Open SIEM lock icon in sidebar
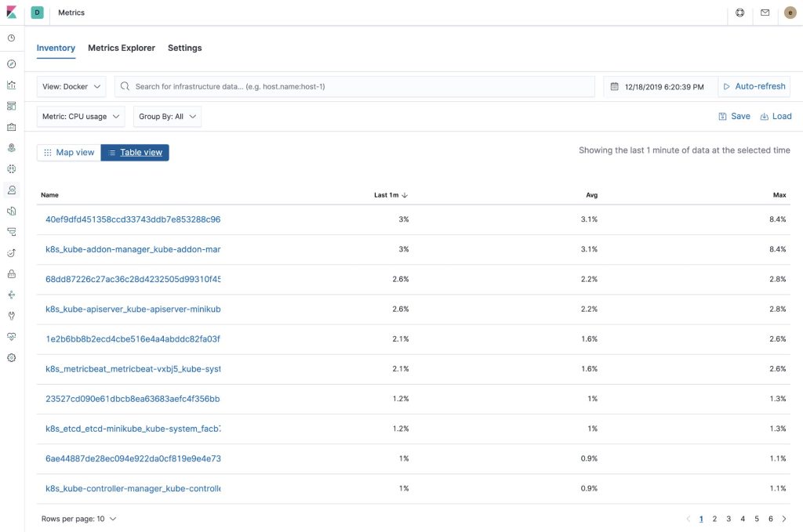Viewport: 803px width, 532px height. pyautogui.click(x=11, y=273)
